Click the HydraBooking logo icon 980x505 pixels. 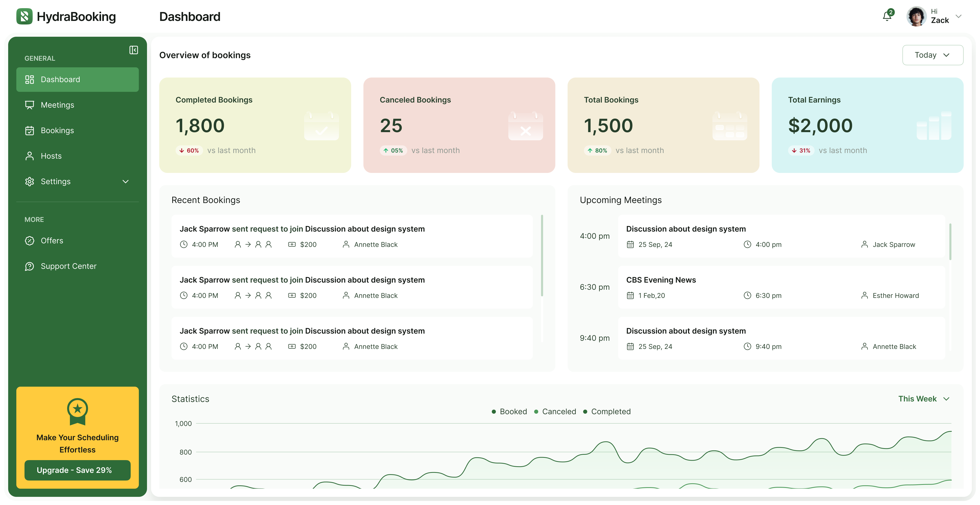click(24, 16)
